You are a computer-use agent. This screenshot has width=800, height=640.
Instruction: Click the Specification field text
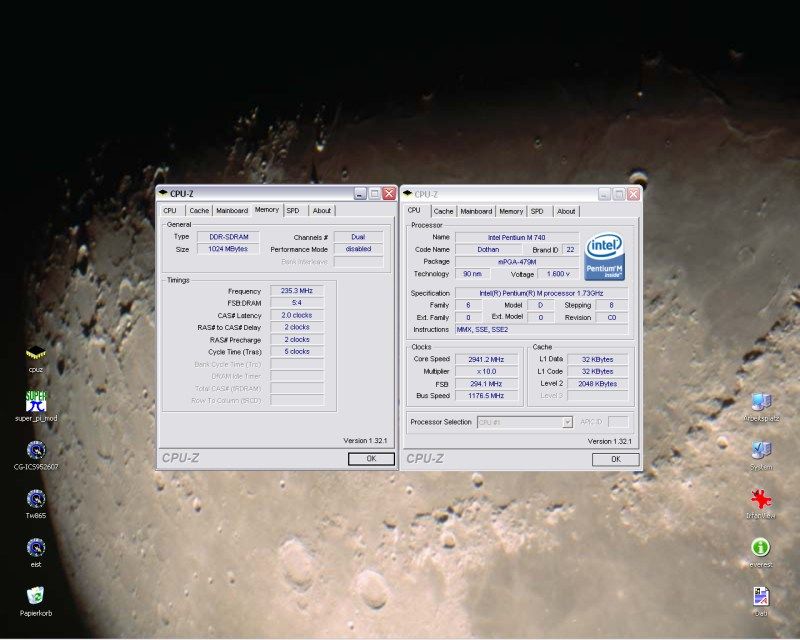pyautogui.click(x=541, y=293)
